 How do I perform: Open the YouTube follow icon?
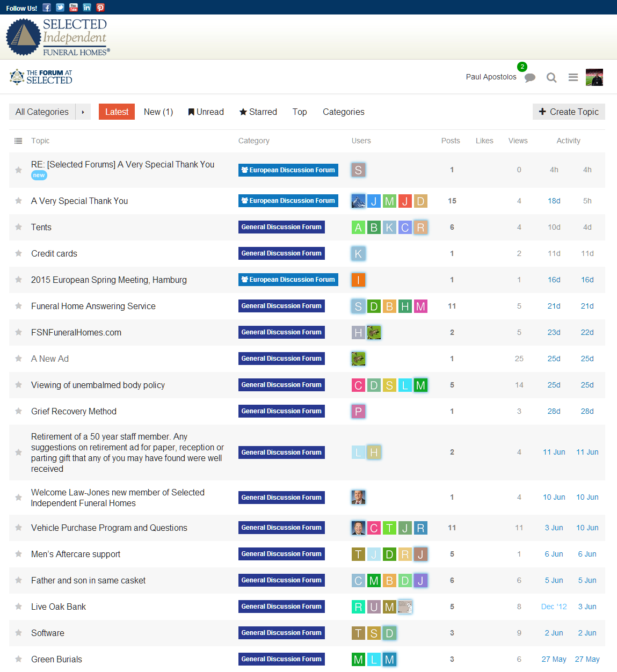point(74,8)
